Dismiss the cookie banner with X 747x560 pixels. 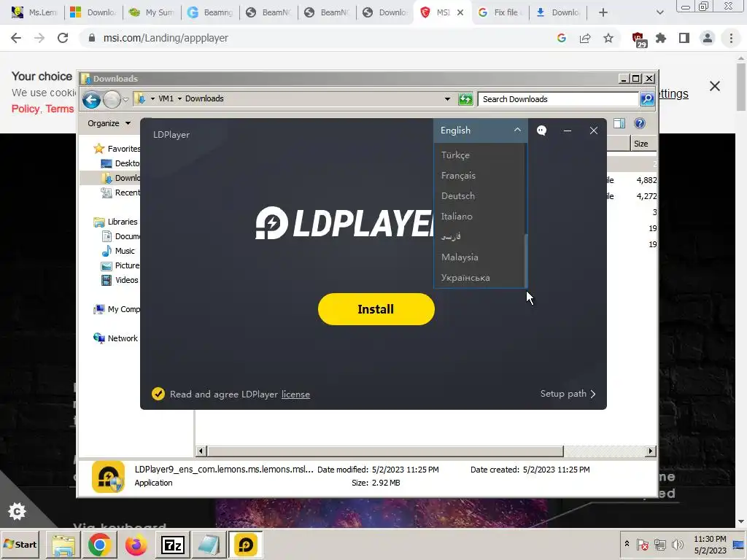[x=715, y=86]
